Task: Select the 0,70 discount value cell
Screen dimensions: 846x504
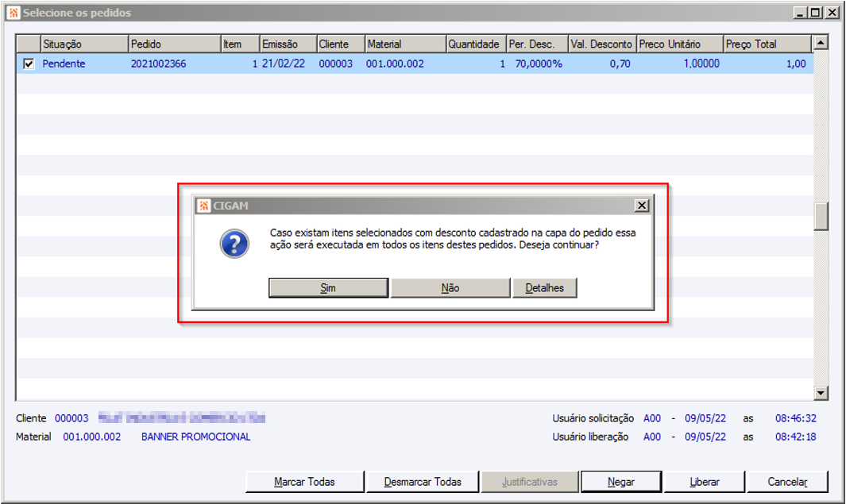Action: [620, 63]
